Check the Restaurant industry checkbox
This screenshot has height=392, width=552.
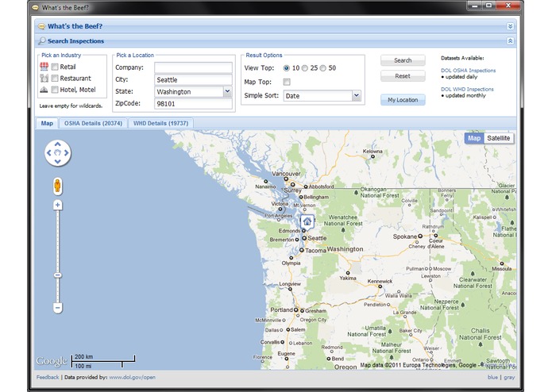coord(55,78)
